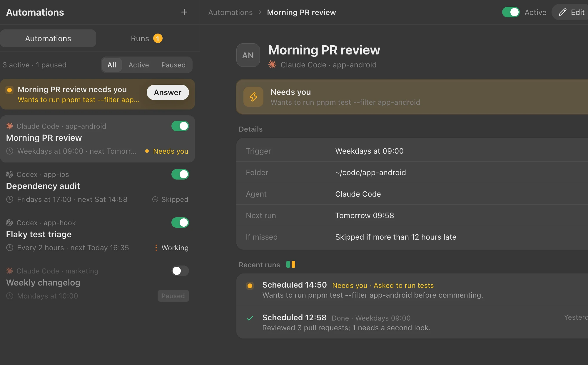Select the All filter
Screen dimensions: 588x365
point(112,65)
